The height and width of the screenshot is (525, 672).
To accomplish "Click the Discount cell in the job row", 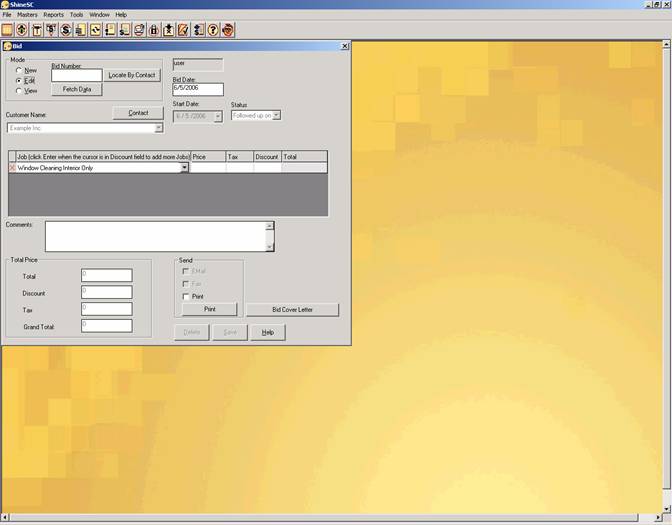I will 267,168.
